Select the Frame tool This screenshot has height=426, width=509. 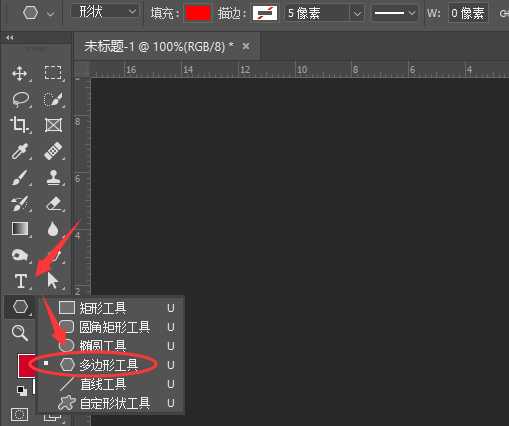point(53,126)
